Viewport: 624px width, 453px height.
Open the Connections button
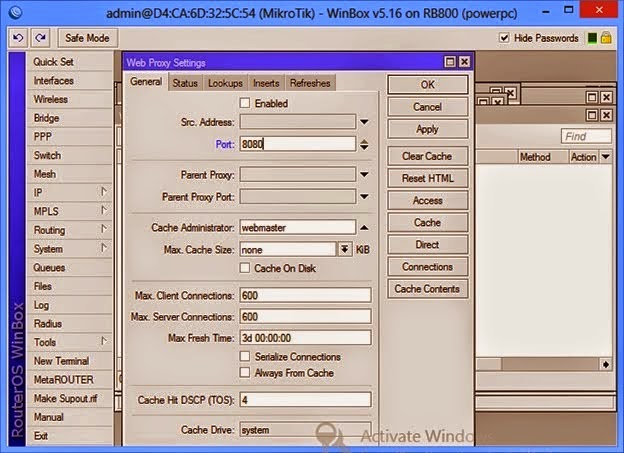pyautogui.click(x=428, y=267)
